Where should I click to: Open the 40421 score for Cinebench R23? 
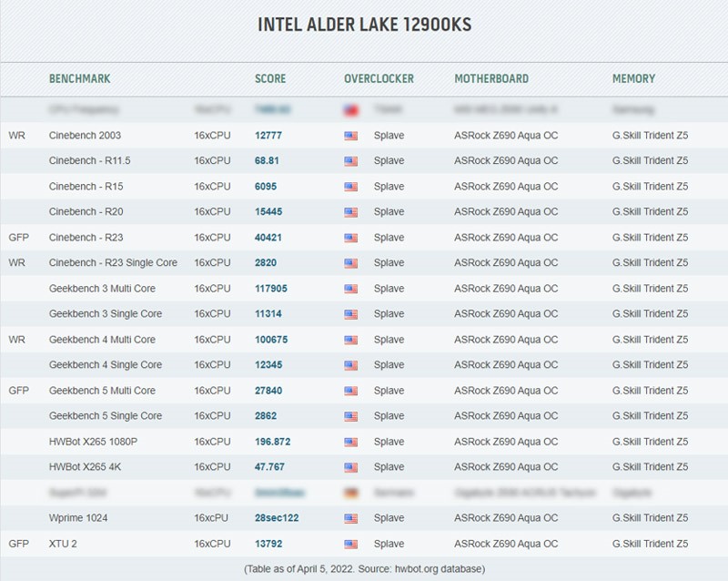(x=269, y=238)
